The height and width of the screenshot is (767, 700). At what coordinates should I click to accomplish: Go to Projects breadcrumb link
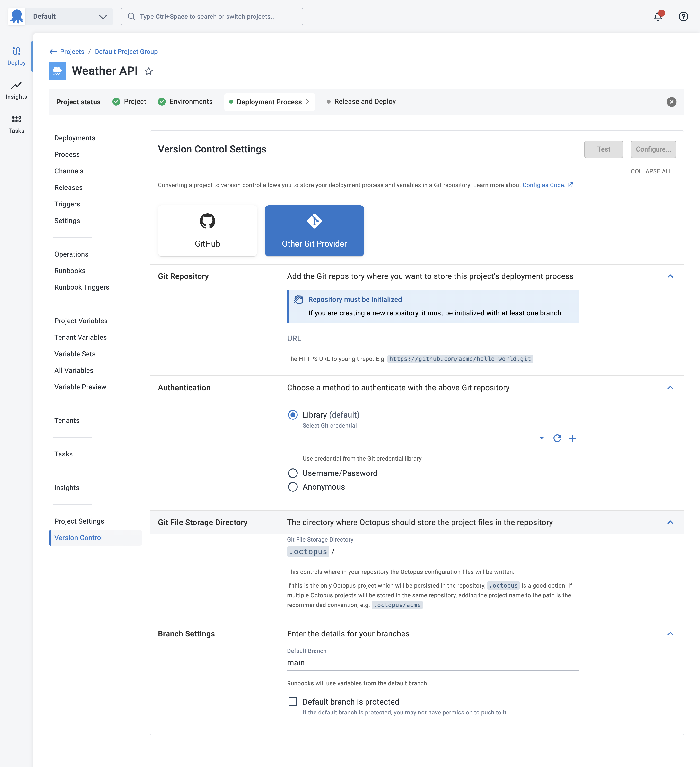click(72, 52)
